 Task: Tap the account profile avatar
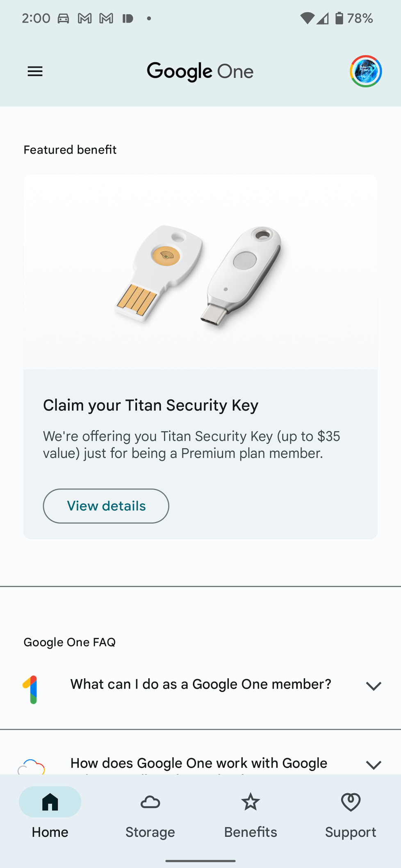366,72
